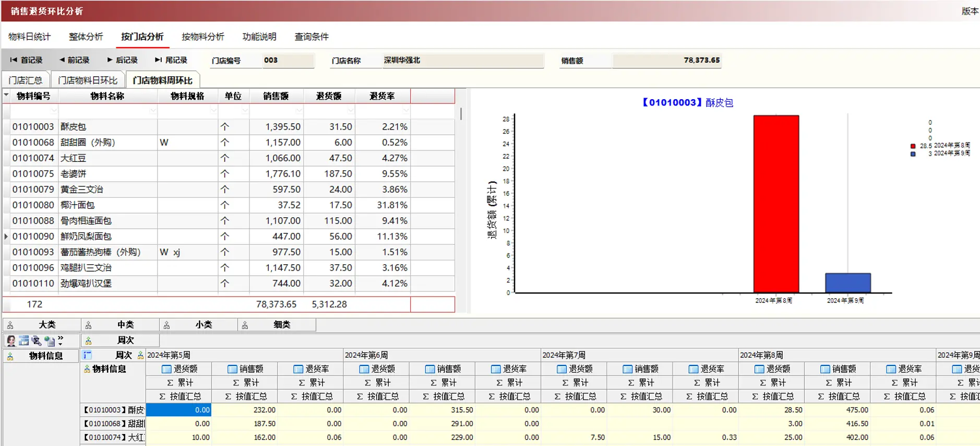980x446 pixels.
Task: Open the 退货额 filter dropdown
Action: (x=351, y=111)
